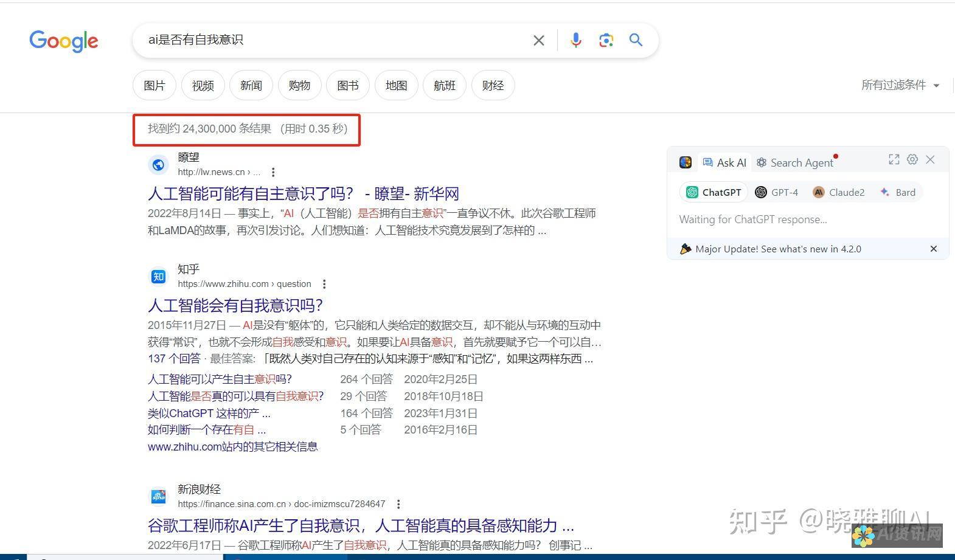Open sublink 人工智能可以产生自主意识吗?
Image resolution: width=955 pixels, height=560 pixels.
click(x=220, y=379)
